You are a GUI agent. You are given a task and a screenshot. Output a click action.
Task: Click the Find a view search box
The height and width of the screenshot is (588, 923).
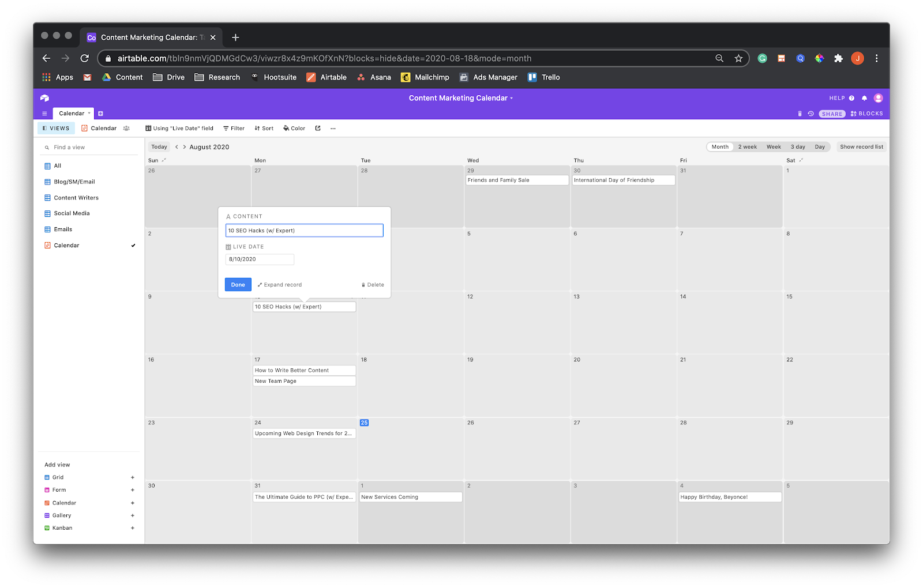tap(89, 148)
